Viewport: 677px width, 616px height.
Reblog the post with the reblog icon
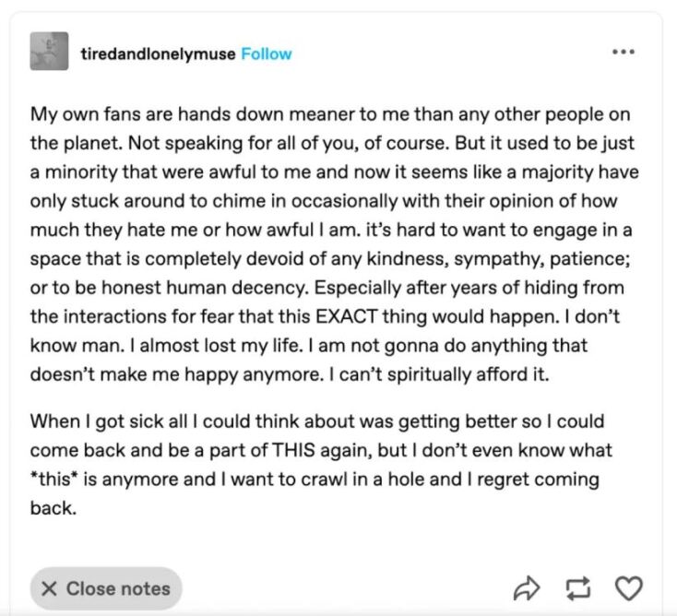pyautogui.click(x=578, y=587)
